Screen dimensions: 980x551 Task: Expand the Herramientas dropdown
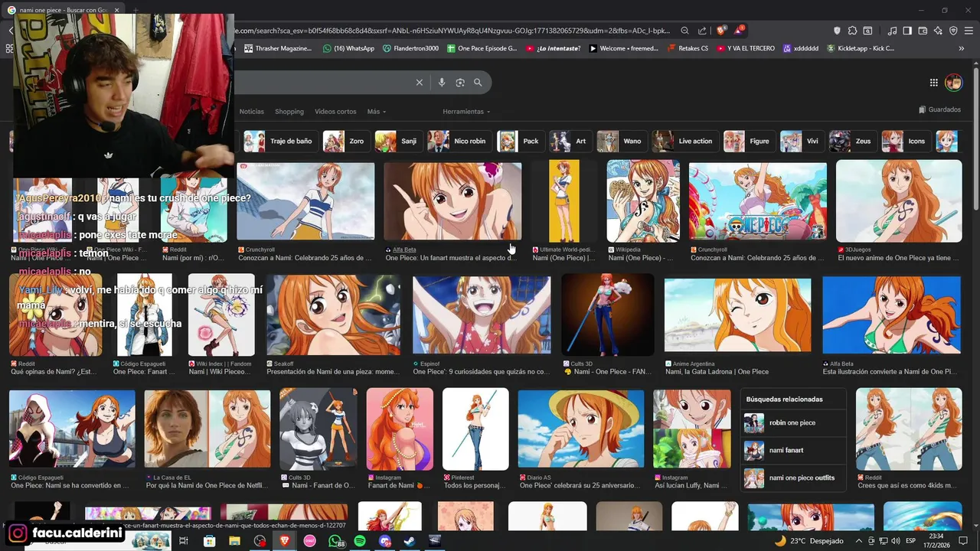pos(466,112)
